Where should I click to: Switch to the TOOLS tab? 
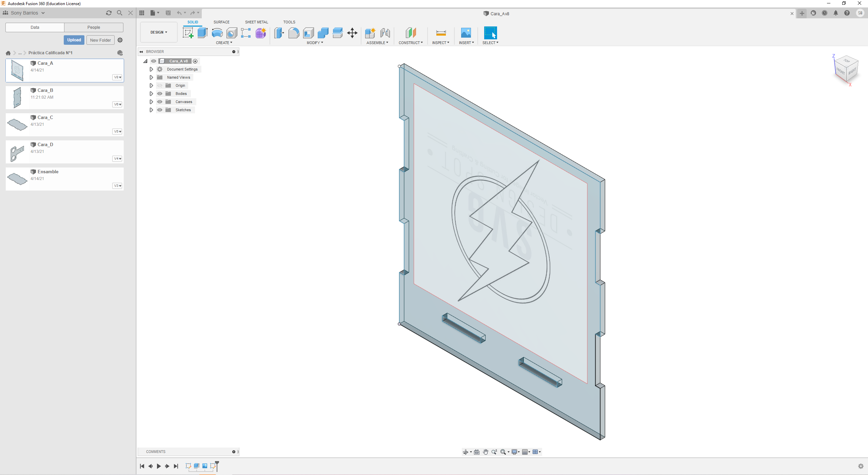click(x=289, y=22)
